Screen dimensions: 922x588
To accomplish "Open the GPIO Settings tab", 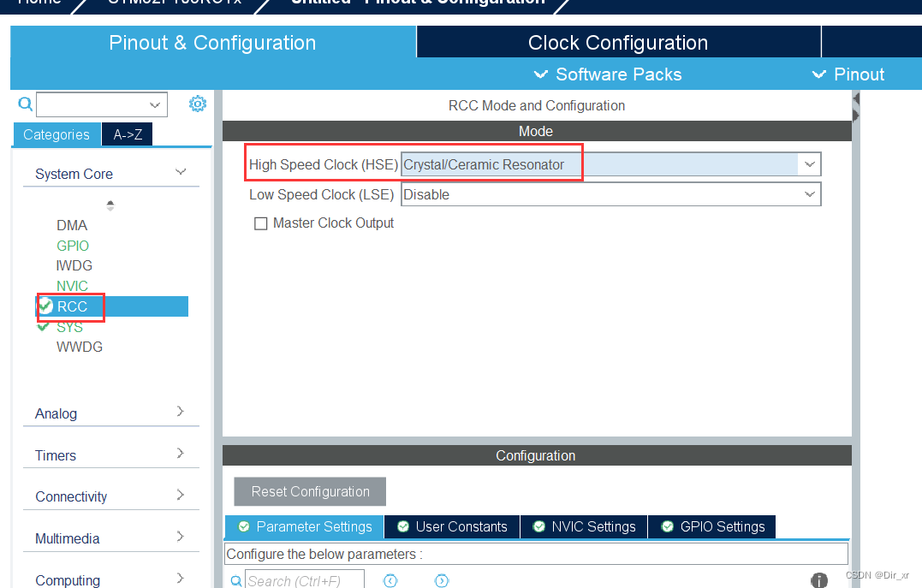I will coord(712,527).
